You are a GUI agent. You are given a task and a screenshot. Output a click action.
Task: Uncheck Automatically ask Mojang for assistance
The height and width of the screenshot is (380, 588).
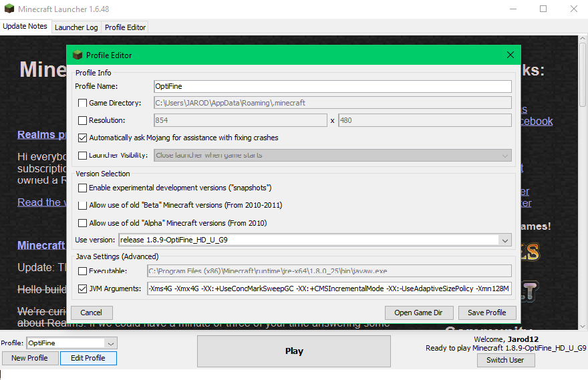[82, 138]
